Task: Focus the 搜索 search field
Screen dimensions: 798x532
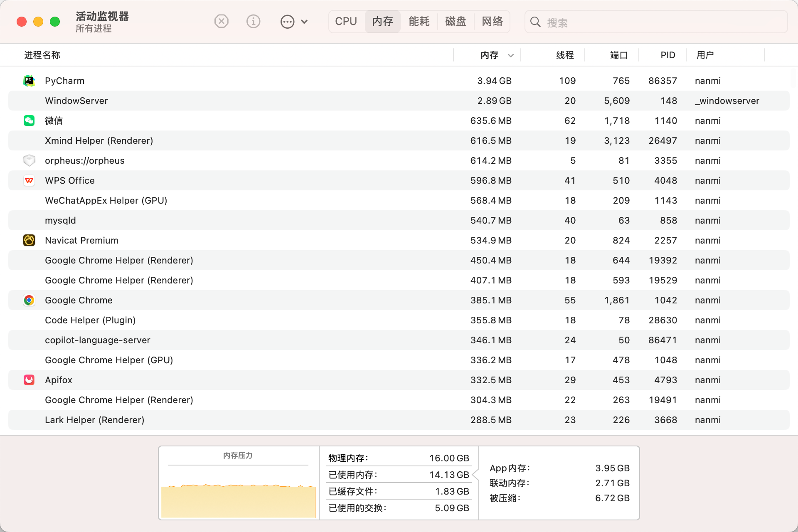Action: pos(656,22)
